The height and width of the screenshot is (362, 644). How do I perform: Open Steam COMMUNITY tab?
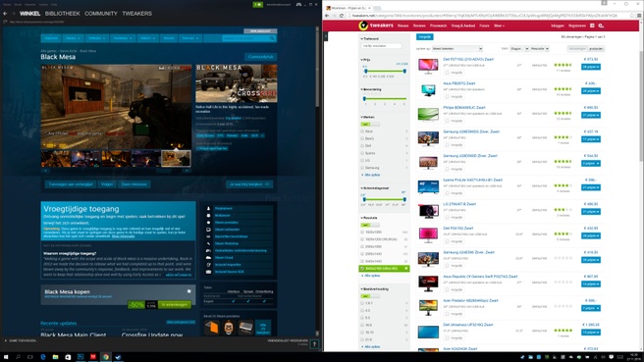click(x=101, y=14)
